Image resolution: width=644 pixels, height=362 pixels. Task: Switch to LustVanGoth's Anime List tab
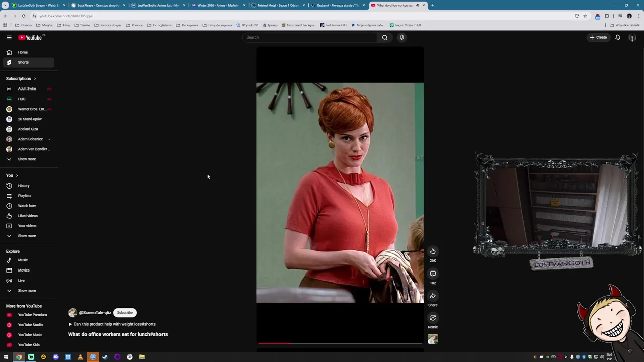[158, 5]
